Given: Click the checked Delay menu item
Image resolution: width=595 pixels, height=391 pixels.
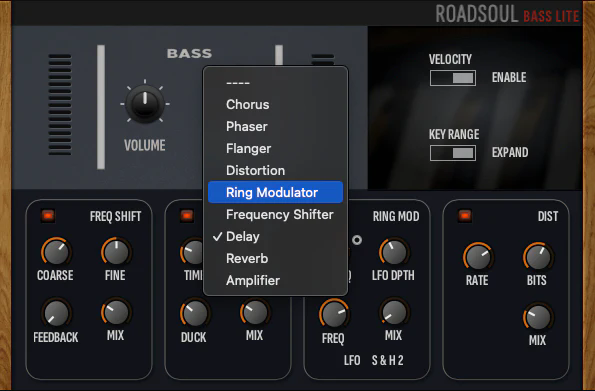Looking at the screenshot, I should [x=275, y=236].
